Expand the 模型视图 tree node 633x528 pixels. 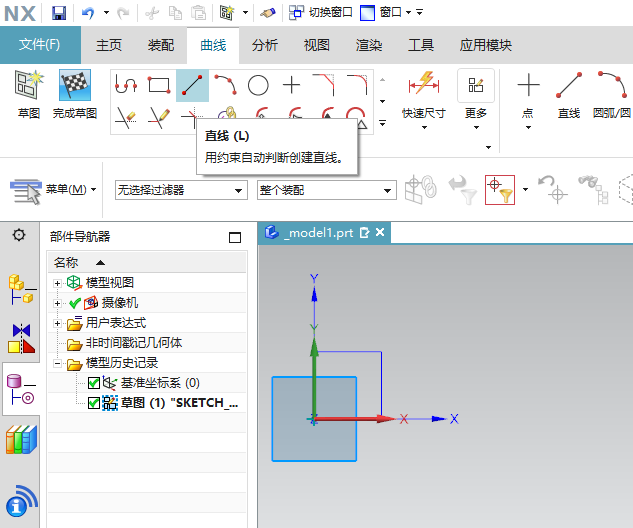click(57, 283)
